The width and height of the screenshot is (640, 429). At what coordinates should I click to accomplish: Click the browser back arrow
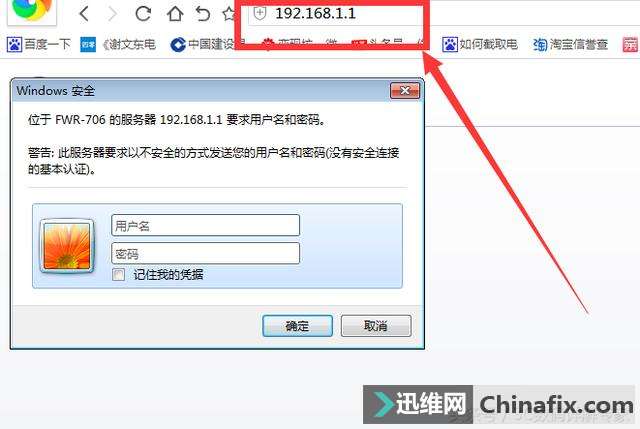point(84,14)
